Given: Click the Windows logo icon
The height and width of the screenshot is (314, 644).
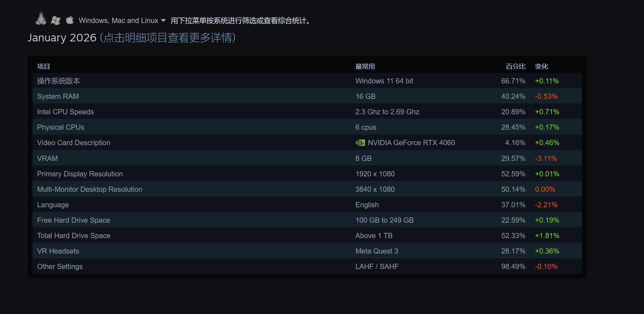Looking at the screenshot, I should click(x=55, y=20).
